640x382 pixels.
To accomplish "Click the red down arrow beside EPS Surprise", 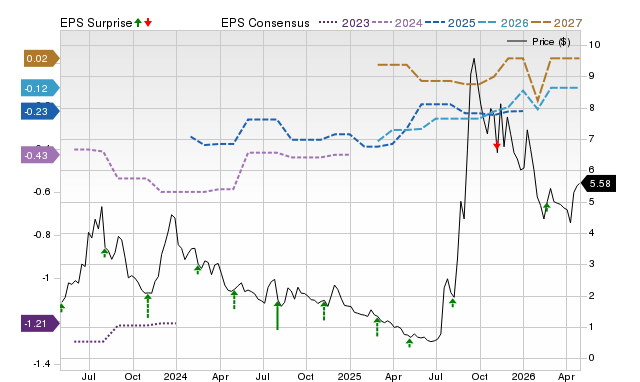I will pos(148,23).
